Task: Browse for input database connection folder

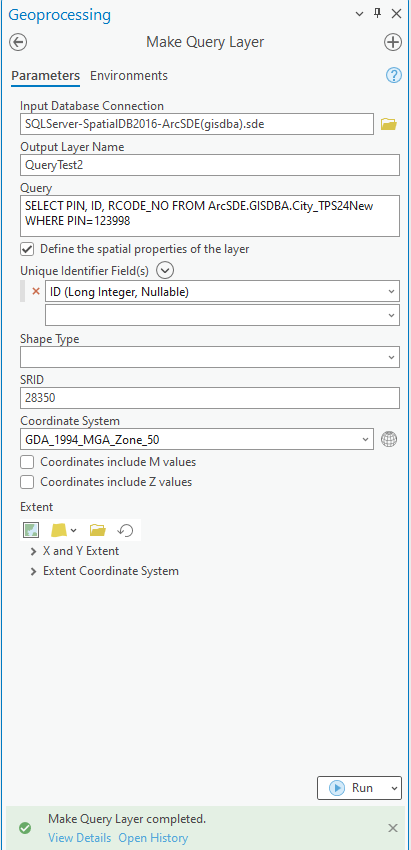Action: [x=389, y=124]
